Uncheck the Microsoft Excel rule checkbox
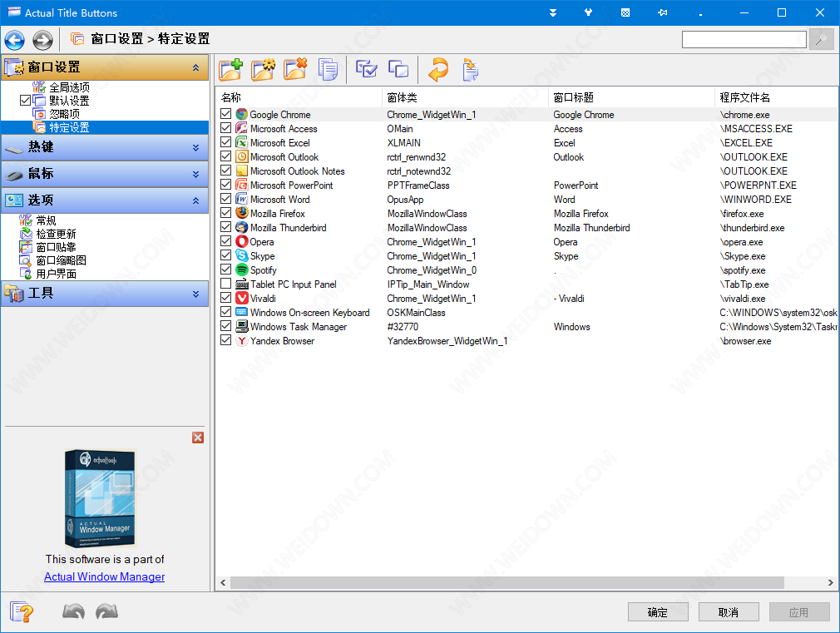This screenshot has height=633, width=840. tap(225, 142)
